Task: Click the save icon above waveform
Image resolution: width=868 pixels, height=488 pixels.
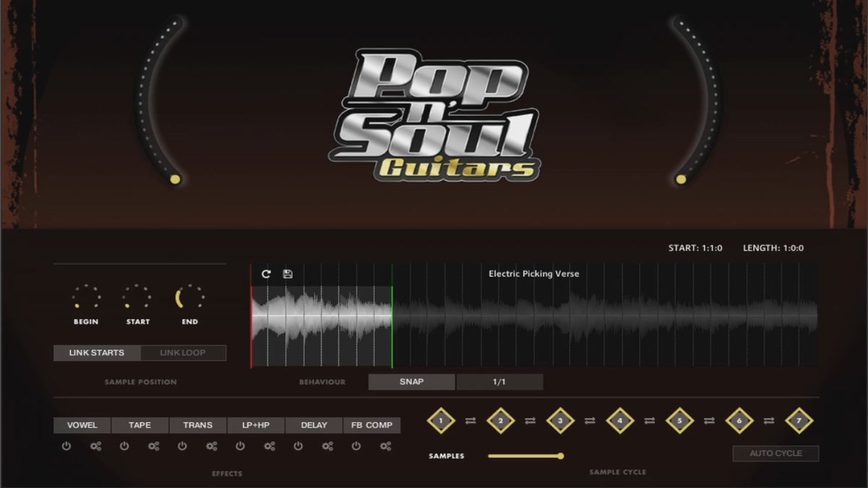Action: (x=287, y=274)
